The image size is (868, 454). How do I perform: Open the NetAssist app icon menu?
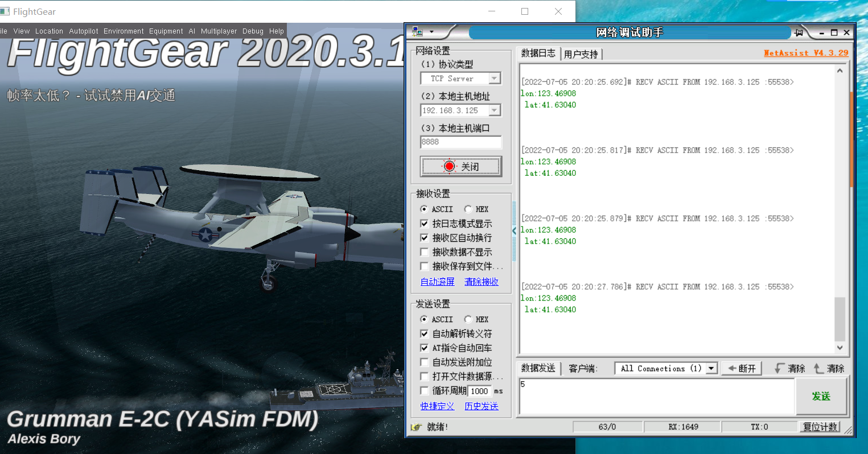417,32
